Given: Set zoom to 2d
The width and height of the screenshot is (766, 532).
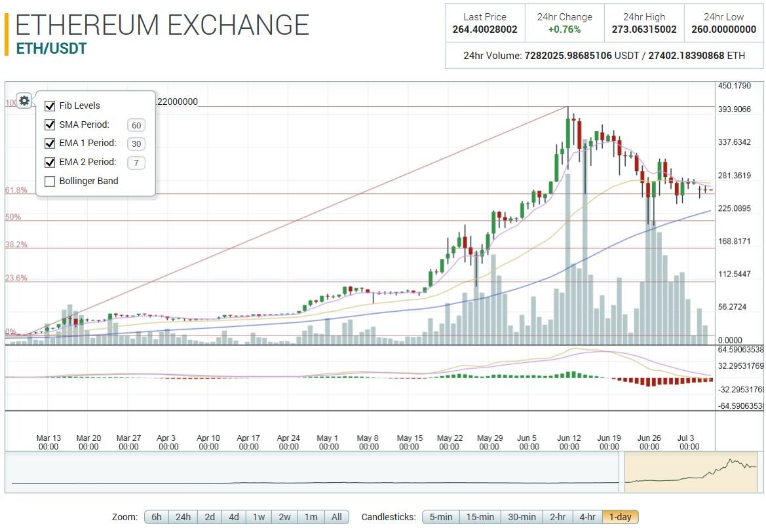Looking at the screenshot, I should click(x=210, y=517).
